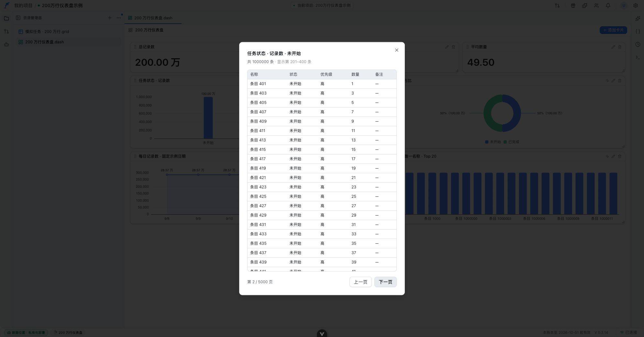Image resolution: width=644 pixels, height=337 pixels.
Task: Go to next page with 下一页
Action: [x=385, y=282]
